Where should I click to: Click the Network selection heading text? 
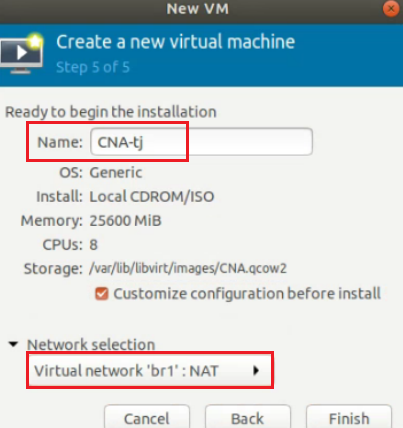pyautogui.click(x=91, y=344)
